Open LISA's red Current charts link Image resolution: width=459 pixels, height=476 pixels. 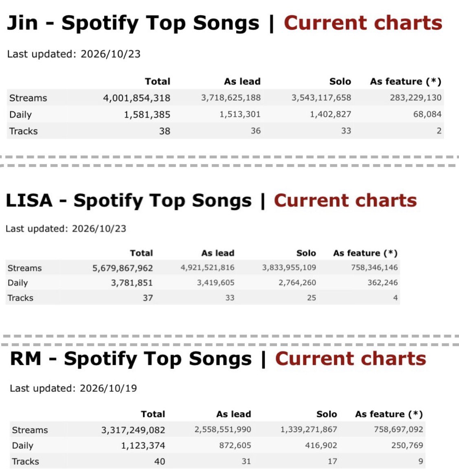point(345,201)
